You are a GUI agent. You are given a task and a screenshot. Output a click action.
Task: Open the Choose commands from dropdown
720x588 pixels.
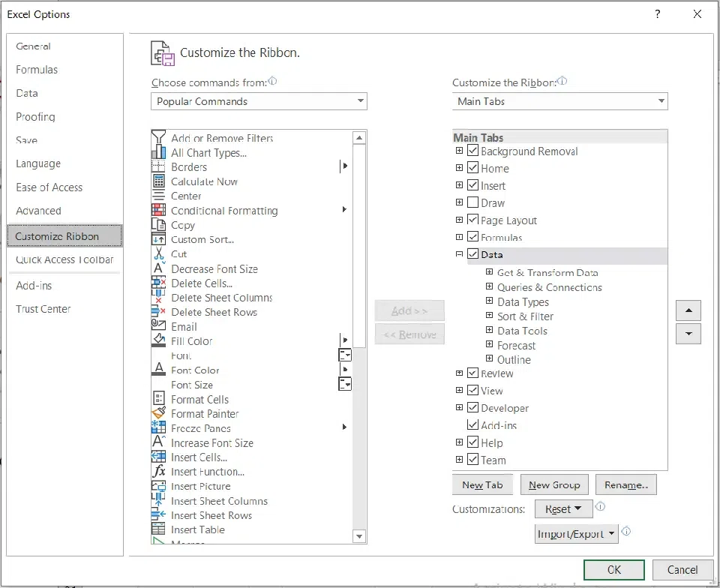pos(259,101)
